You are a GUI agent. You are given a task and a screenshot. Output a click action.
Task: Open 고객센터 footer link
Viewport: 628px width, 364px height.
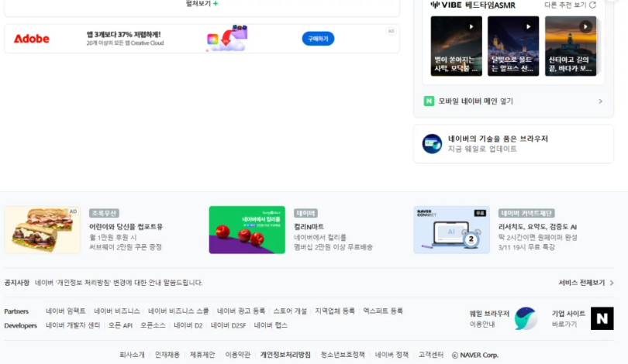pyautogui.click(x=431, y=355)
